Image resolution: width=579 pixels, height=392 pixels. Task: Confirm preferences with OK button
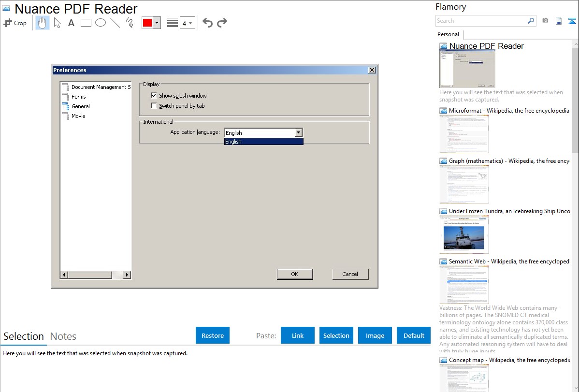tap(295, 274)
